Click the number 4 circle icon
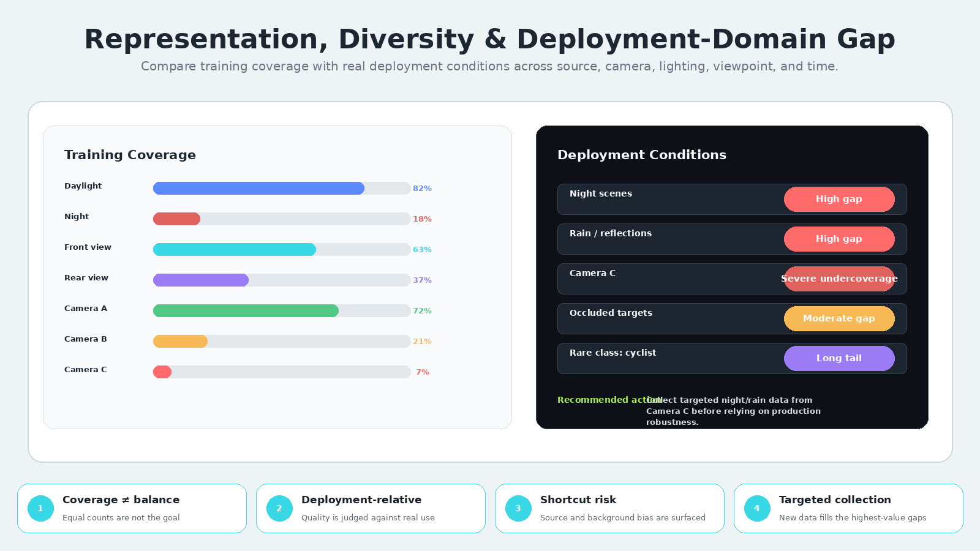980x551 pixels. pos(757,508)
